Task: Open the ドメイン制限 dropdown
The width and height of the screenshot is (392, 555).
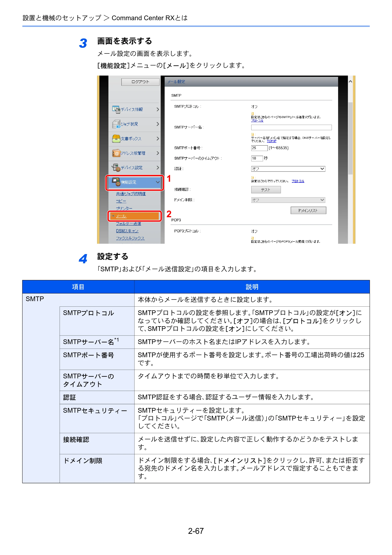Action: click(x=288, y=200)
